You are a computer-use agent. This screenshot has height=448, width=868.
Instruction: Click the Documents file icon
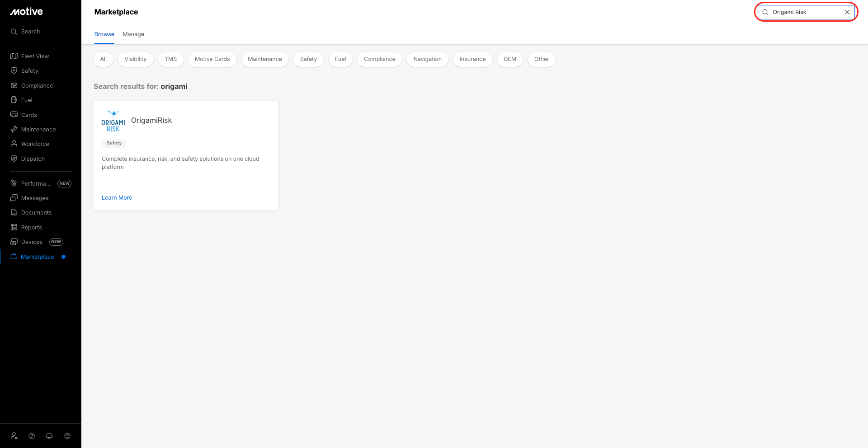(x=14, y=212)
